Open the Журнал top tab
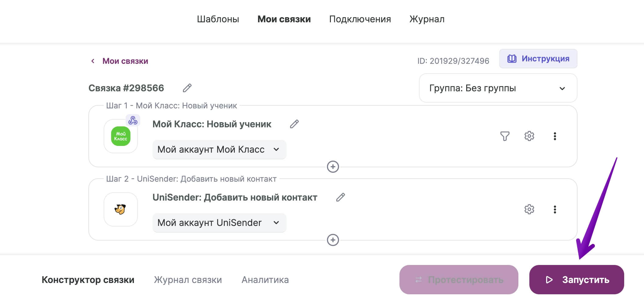Image resolution: width=644 pixels, height=301 pixels. pyautogui.click(x=427, y=19)
